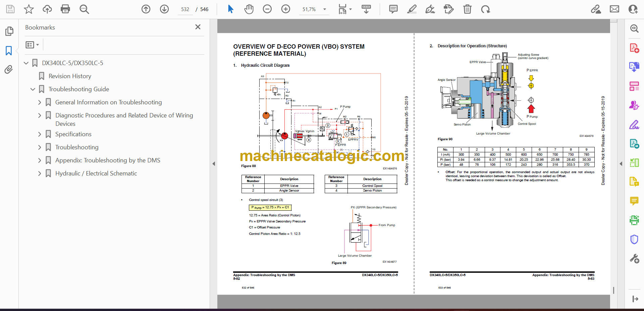Collapse the DX340LC-5/DX350LC-5 bookmark

[26, 63]
